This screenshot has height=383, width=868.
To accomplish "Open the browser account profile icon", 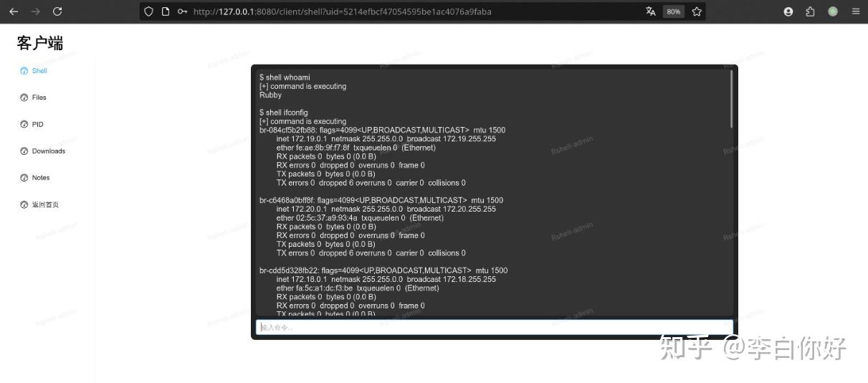I will tap(788, 11).
